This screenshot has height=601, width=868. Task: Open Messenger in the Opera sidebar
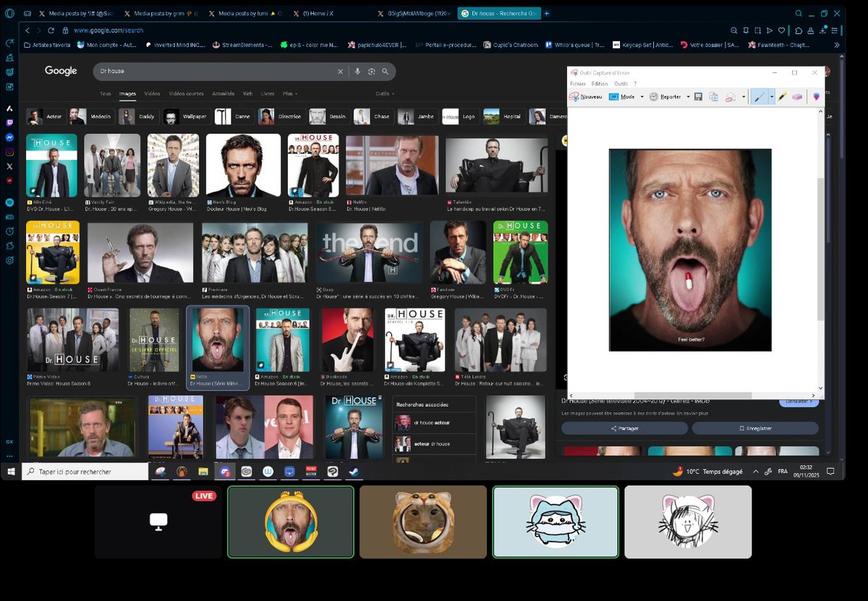pyautogui.click(x=9, y=137)
